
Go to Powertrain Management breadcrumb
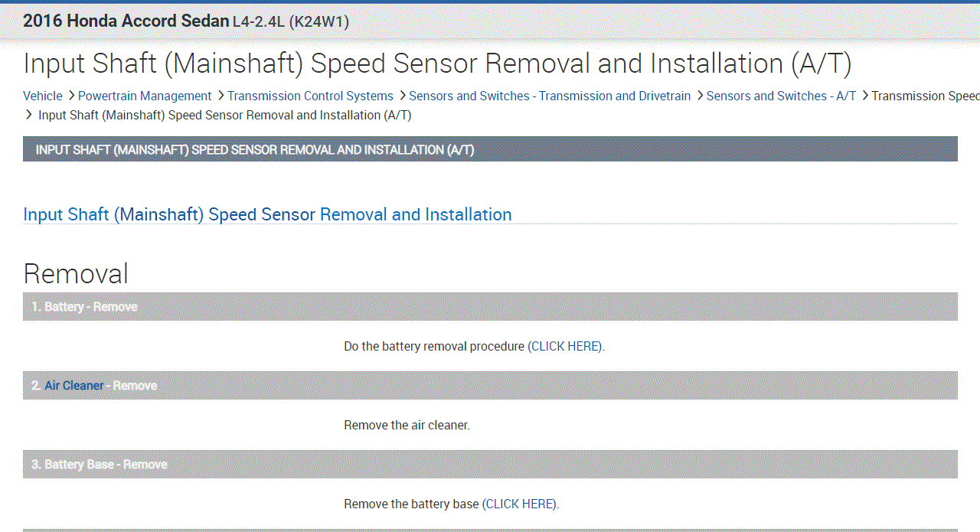tap(145, 96)
